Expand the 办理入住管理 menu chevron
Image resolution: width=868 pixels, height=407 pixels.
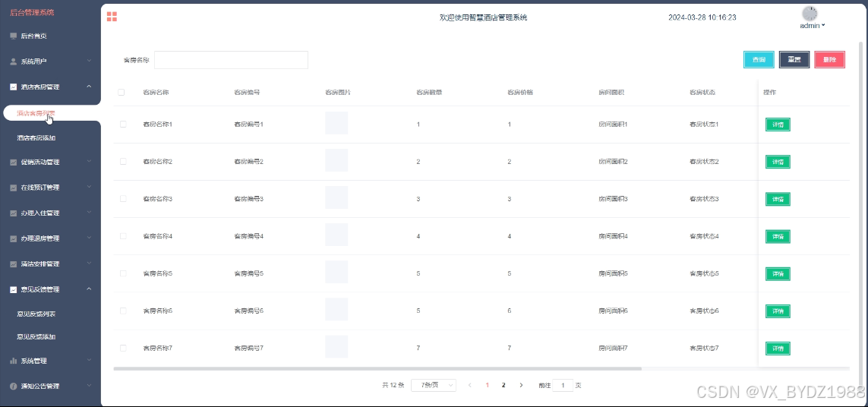point(89,213)
